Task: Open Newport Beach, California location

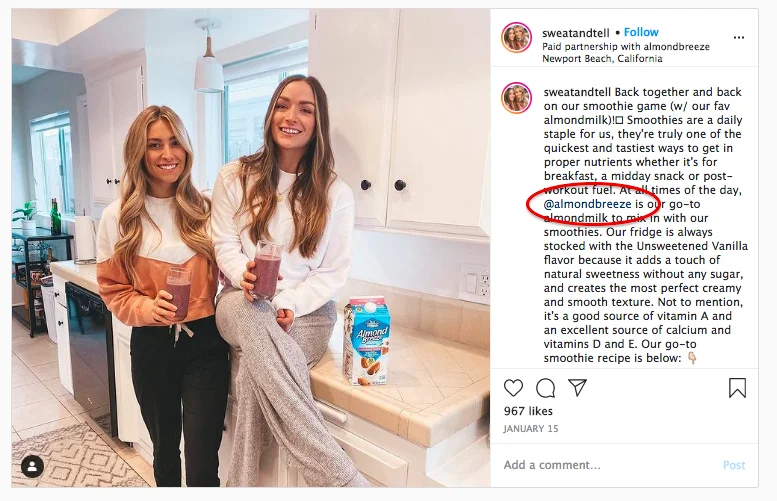Action: pyautogui.click(x=602, y=59)
